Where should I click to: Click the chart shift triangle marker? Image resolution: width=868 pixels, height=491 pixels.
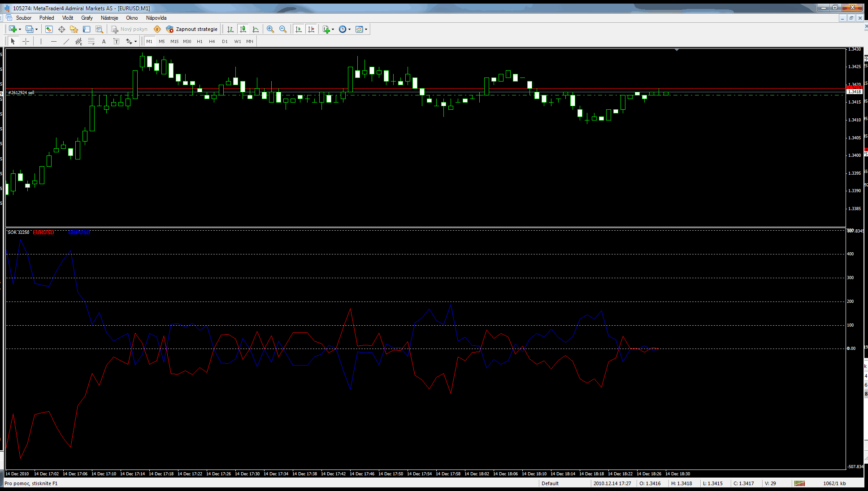click(677, 50)
